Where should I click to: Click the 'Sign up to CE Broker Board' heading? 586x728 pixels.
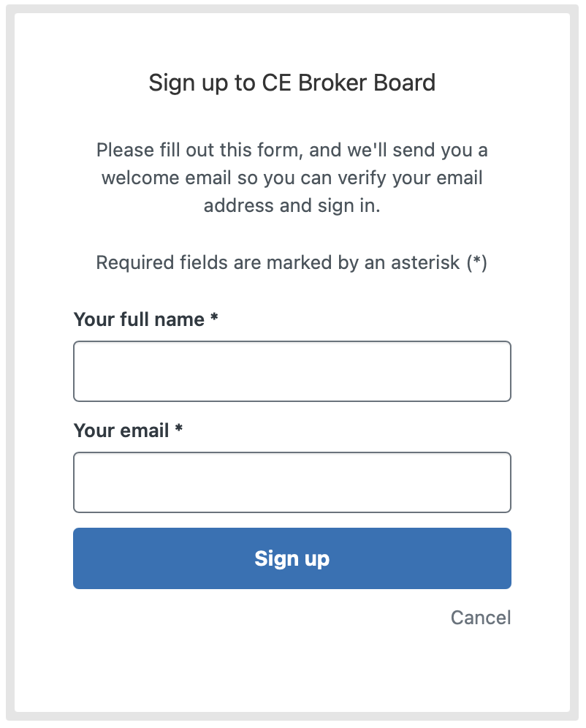coord(292,83)
